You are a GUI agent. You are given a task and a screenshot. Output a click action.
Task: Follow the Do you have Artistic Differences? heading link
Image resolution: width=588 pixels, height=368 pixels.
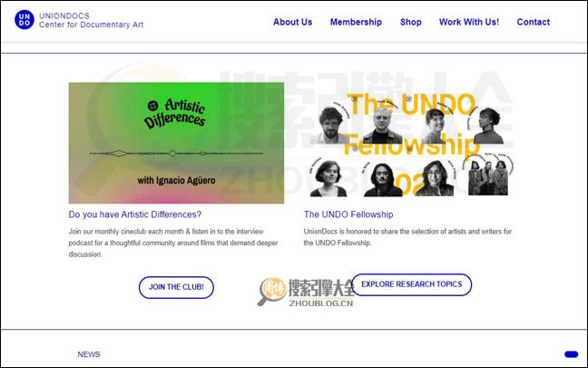tap(135, 214)
